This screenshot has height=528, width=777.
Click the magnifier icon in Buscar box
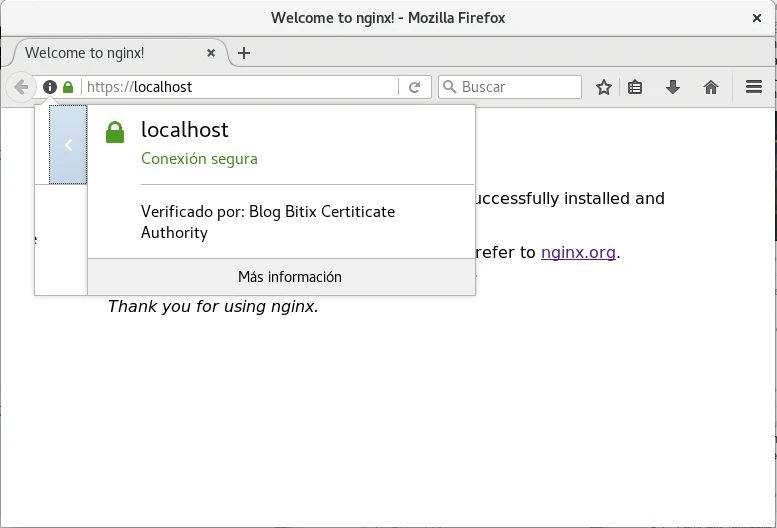coord(450,87)
